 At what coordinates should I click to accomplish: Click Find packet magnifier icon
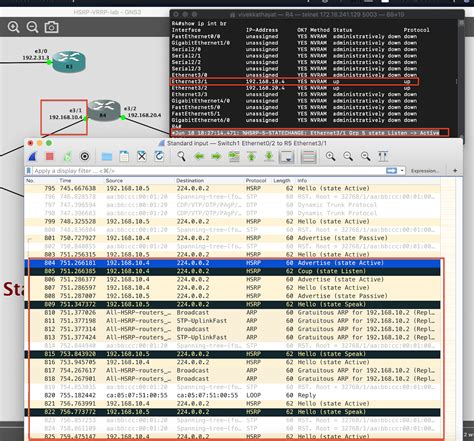[x=181, y=156]
